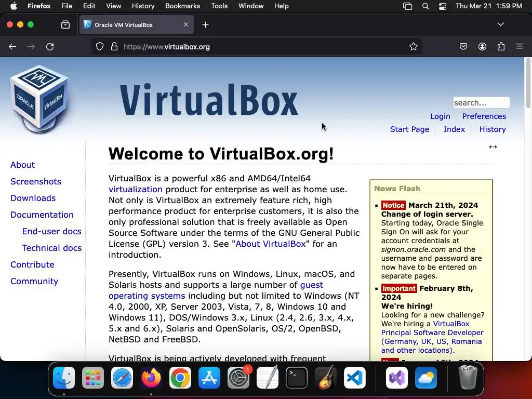This screenshot has height=399, width=532.
Task: Click the screen mirroring menu bar icon
Action: (x=407, y=6)
